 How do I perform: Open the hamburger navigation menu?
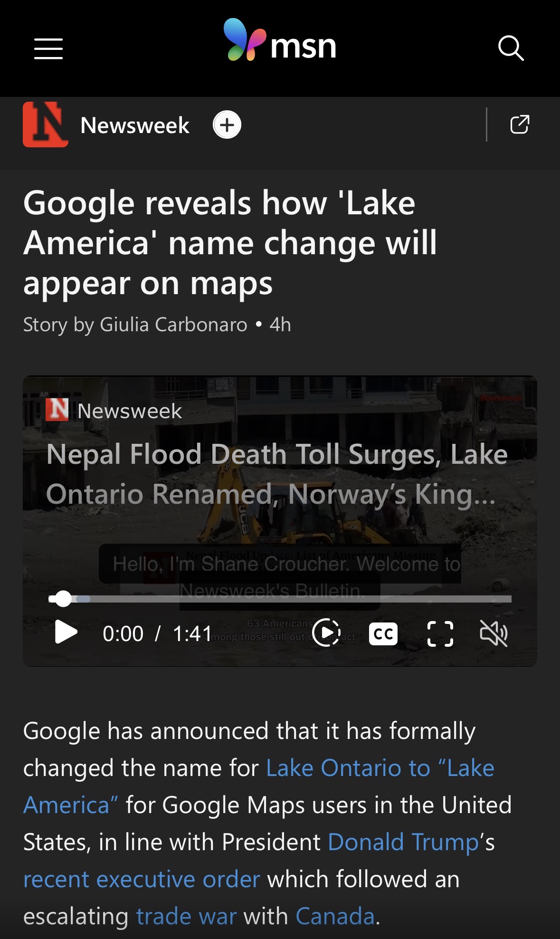click(48, 49)
